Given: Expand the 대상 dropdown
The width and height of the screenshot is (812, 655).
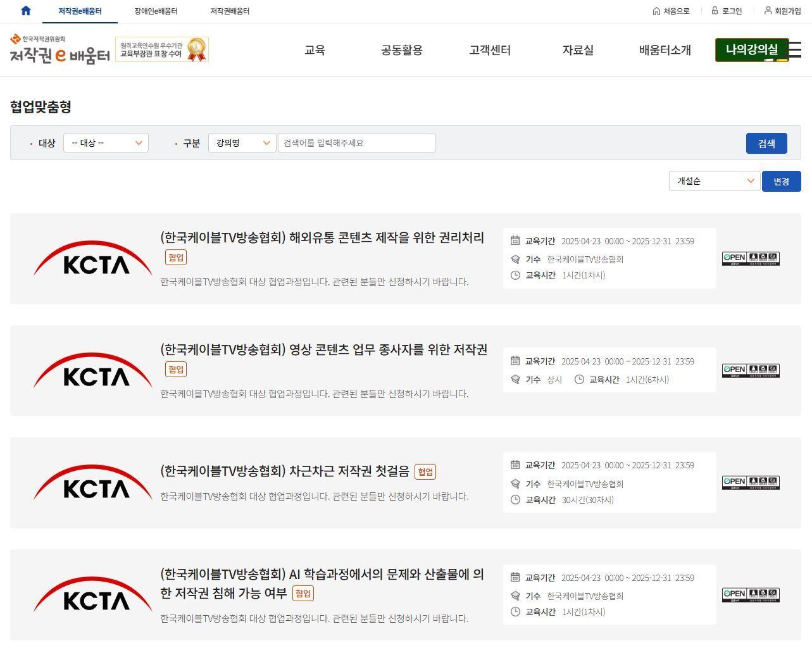Looking at the screenshot, I should click(106, 143).
